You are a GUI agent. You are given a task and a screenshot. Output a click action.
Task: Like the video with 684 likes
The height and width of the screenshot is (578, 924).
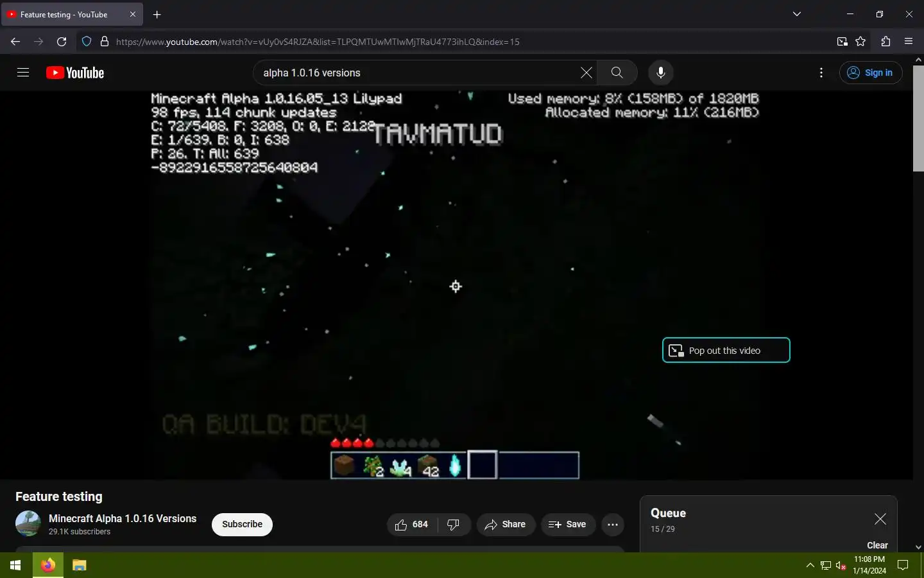click(412, 525)
